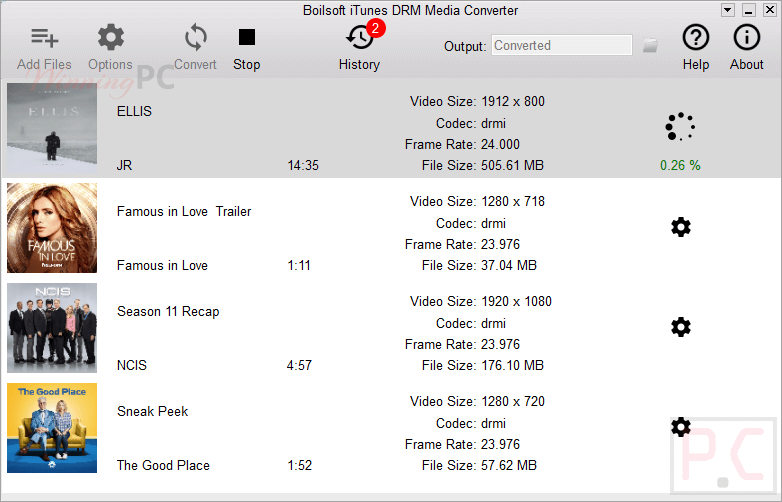782x502 pixels.
Task: Close the Boilsoft converter window
Action: click(x=770, y=10)
